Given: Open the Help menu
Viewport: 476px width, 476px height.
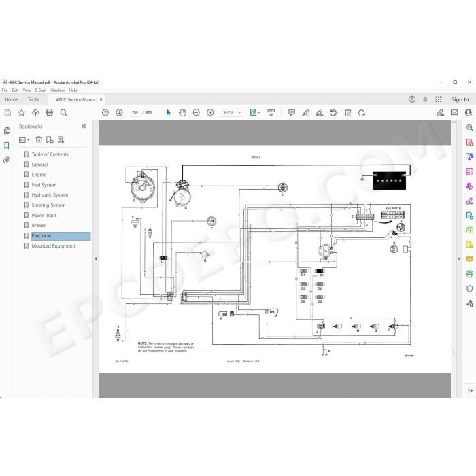Looking at the screenshot, I should point(73,90).
